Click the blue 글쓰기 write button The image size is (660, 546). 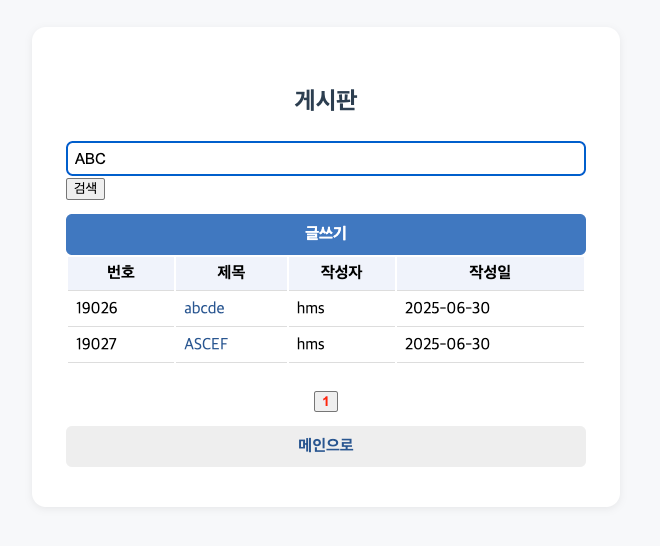pyautogui.click(x=326, y=234)
